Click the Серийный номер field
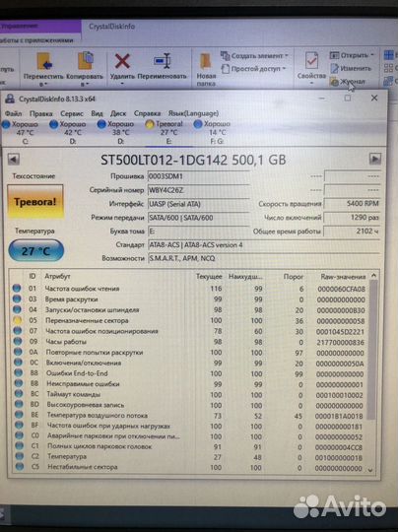This screenshot has height=532, width=398. pyautogui.click(x=198, y=190)
